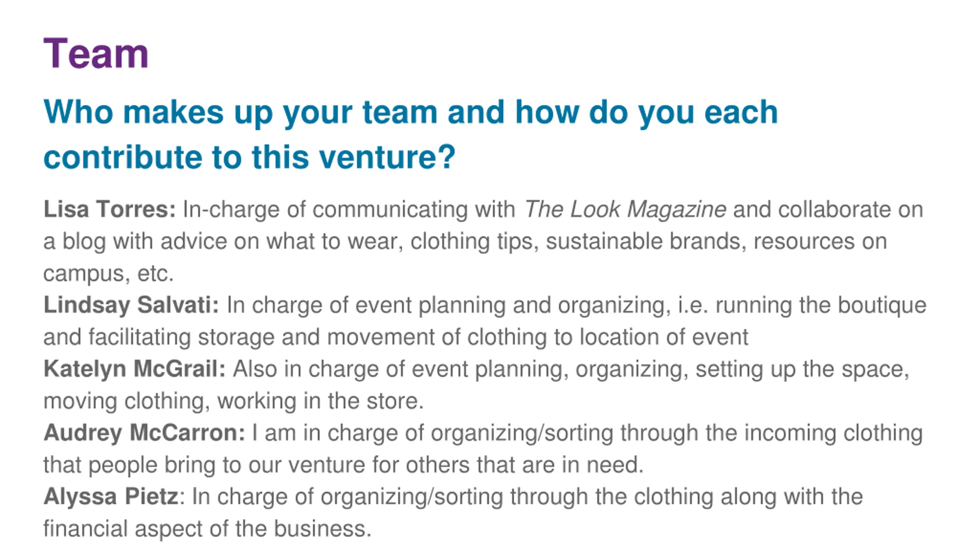The image size is (980, 551).
Task: Click the phrase 'setting up the space,'
Action: [x=802, y=369]
